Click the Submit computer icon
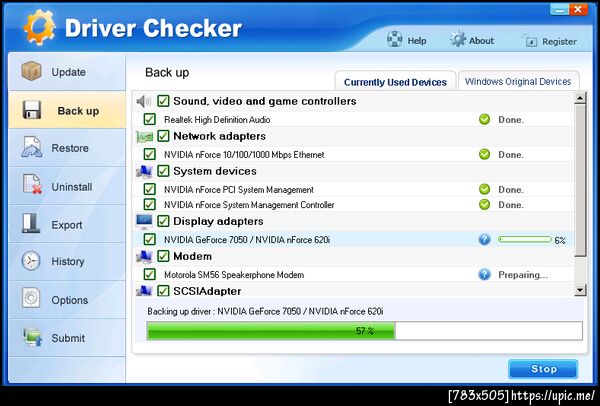600x406 pixels. click(32, 337)
